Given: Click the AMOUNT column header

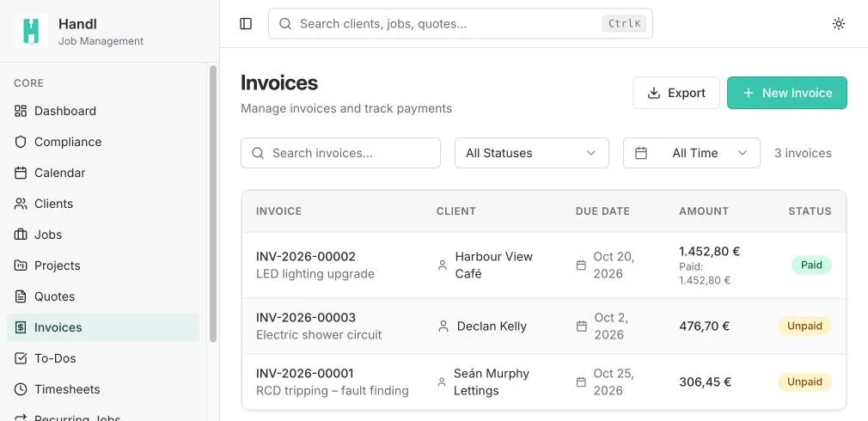Looking at the screenshot, I should click(x=704, y=211).
